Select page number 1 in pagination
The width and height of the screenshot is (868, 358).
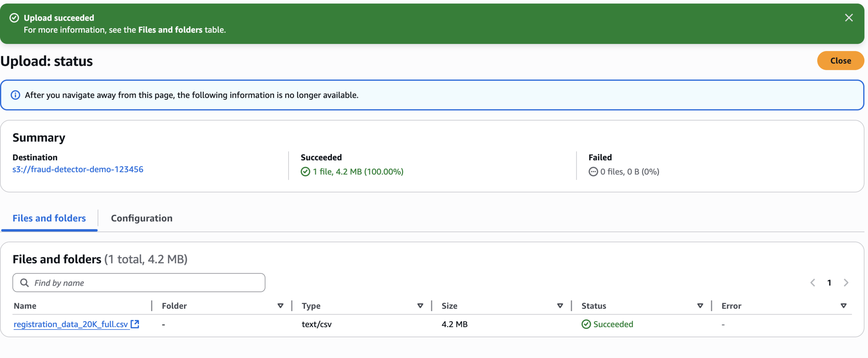pyautogui.click(x=829, y=283)
